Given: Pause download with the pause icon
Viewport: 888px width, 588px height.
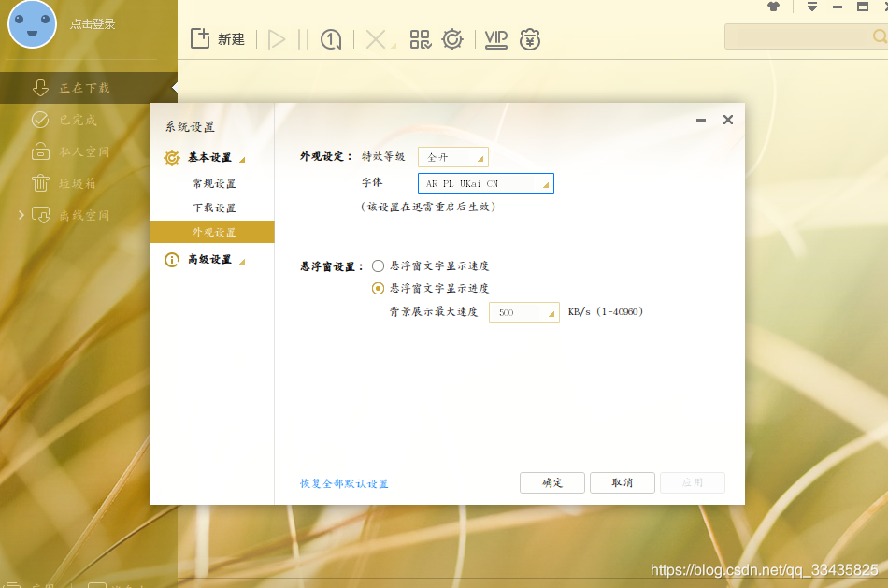Looking at the screenshot, I should pos(303,39).
